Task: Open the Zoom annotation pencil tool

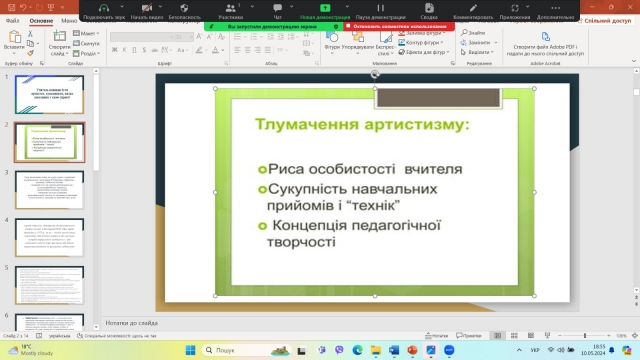Action: pos(473,11)
